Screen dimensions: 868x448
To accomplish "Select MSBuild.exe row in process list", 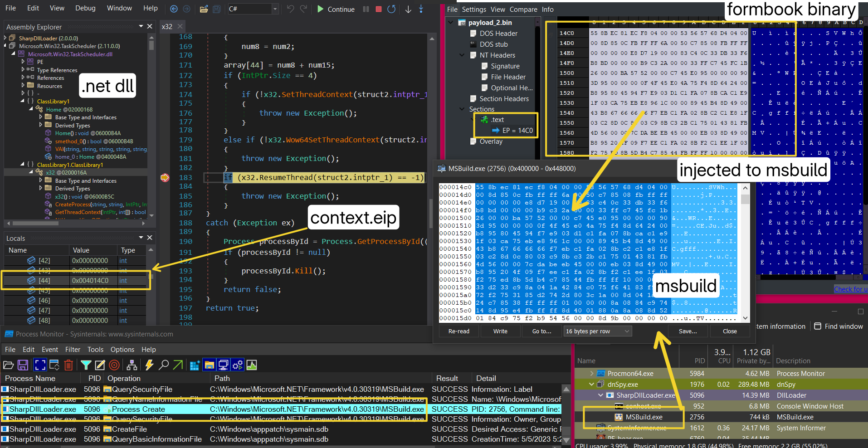I will point(721,417).
